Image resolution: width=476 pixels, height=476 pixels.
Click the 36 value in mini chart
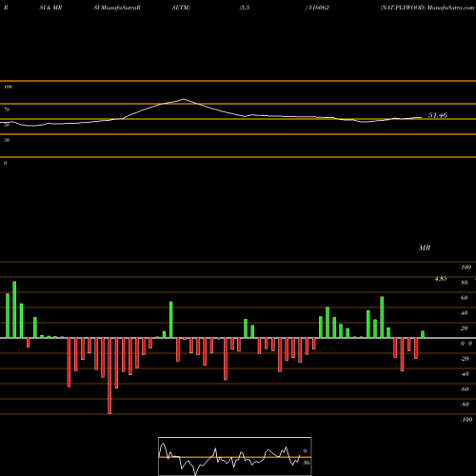(307, 463)
